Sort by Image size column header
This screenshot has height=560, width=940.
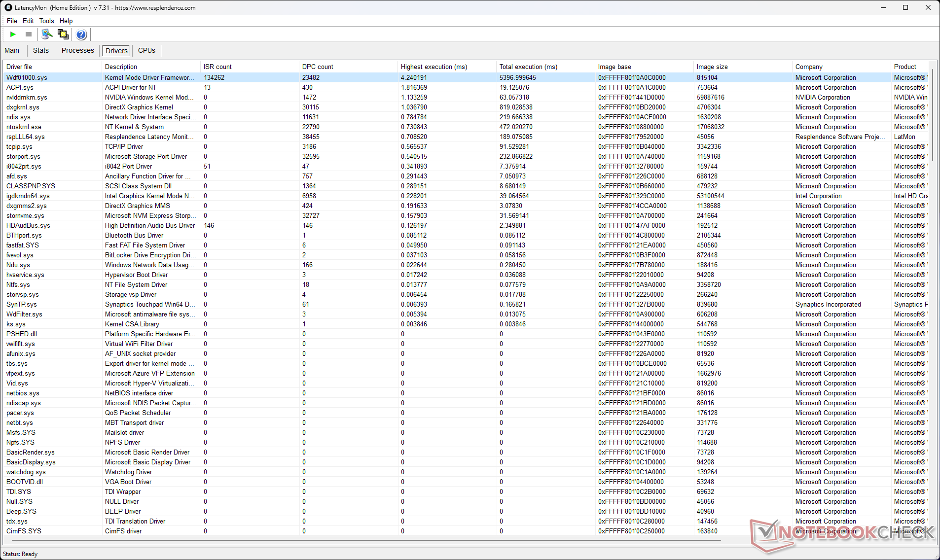click(x=743, y=67)
